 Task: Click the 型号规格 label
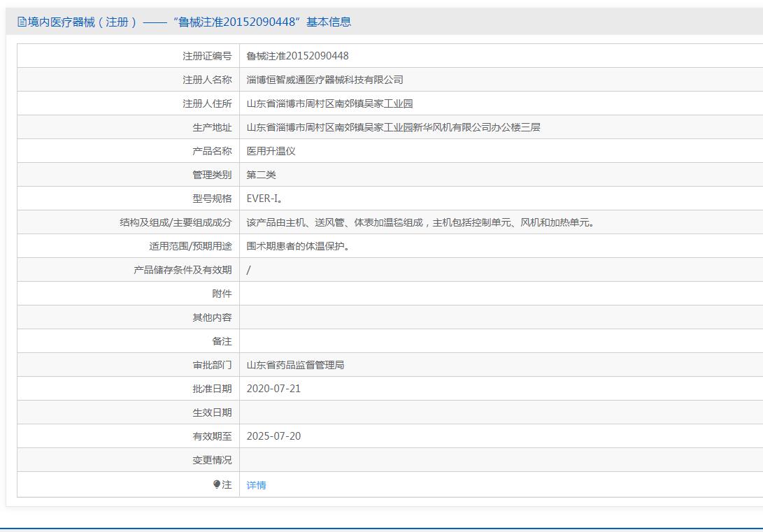(x=212, y=199)
